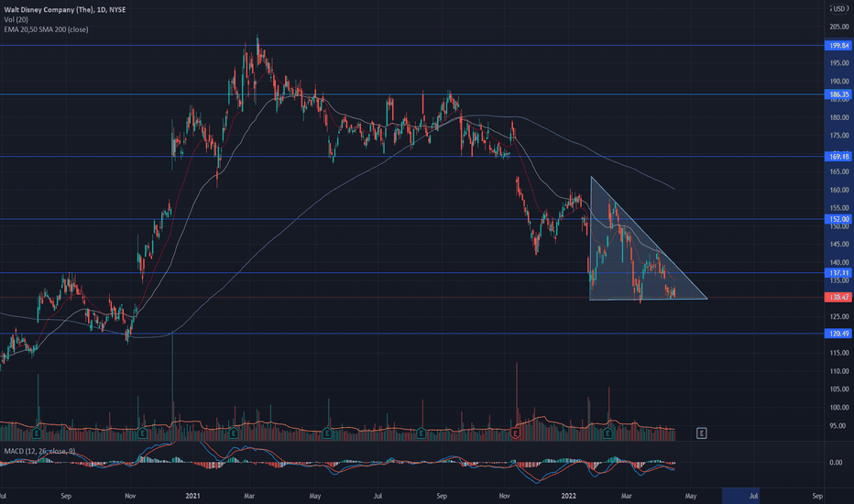Screen dimensions: 854x504
Task: Click the outlined upcoming earnings E marker
Action: pos(702,433)
